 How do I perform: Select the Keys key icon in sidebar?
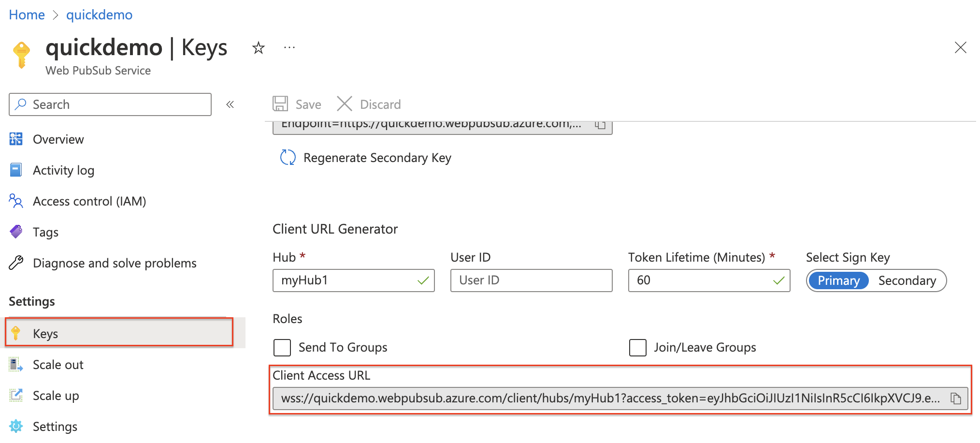coord(16,333)
